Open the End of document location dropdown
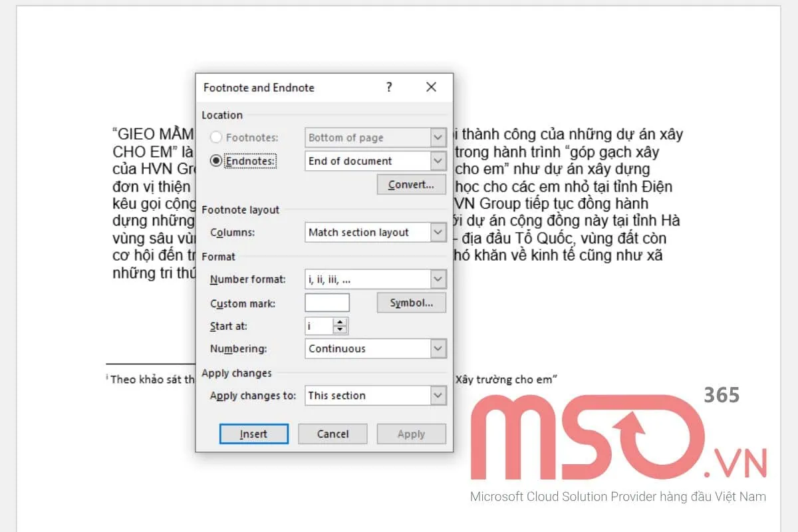Viewport: 798px width, 532px height. (438, 161)
